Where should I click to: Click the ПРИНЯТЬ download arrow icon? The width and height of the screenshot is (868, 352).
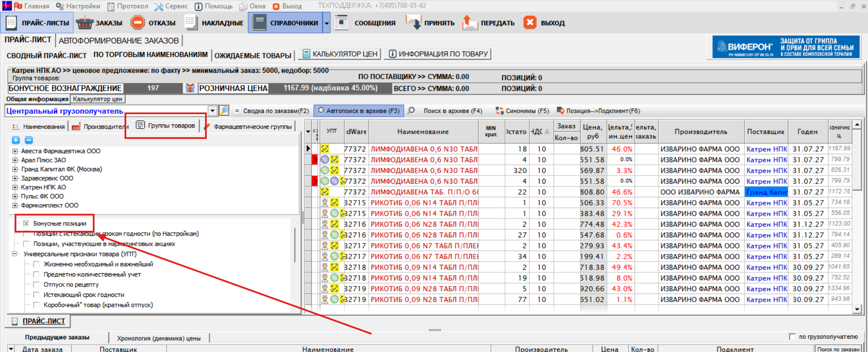coord(414,23)
